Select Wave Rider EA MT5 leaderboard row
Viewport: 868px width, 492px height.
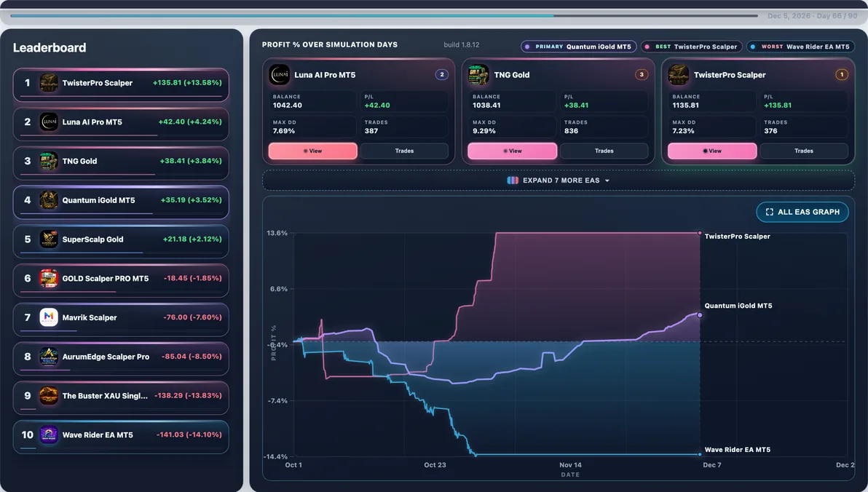click(121, 437)
